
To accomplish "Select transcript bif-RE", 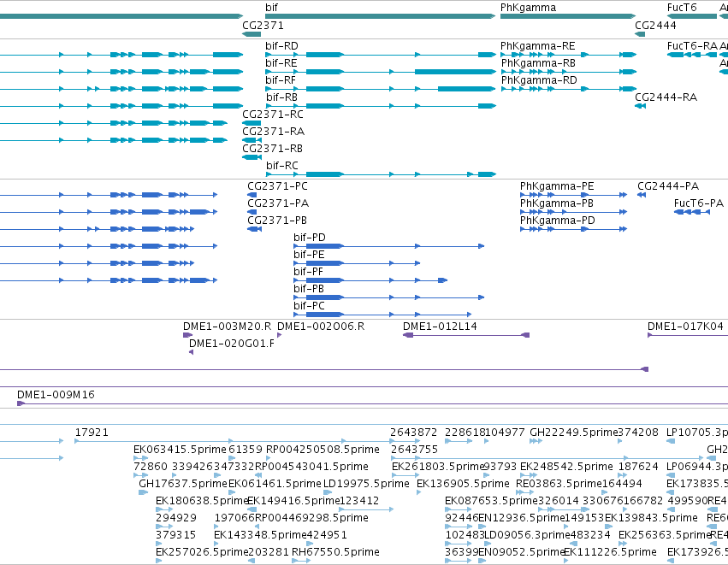I will point(380,72).
